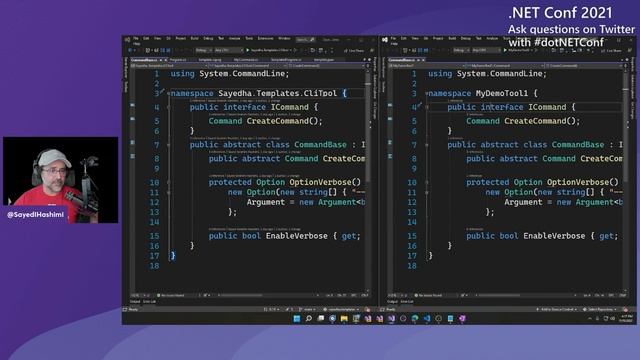This screenshot has width=640, height=360.
Task: Collapse ICommand interface block in left editor
Action: pyautogui.click(x=169, y=107)
